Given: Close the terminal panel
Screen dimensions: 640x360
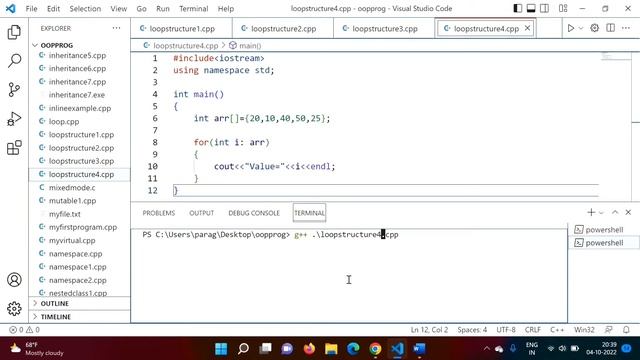Looking at the screenshot, I should pos(628,212).
